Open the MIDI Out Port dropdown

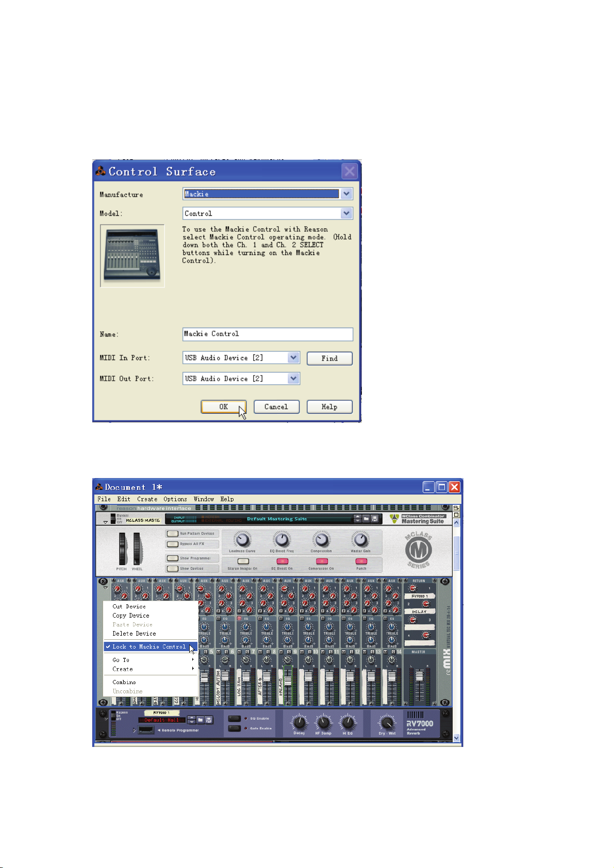293,379
